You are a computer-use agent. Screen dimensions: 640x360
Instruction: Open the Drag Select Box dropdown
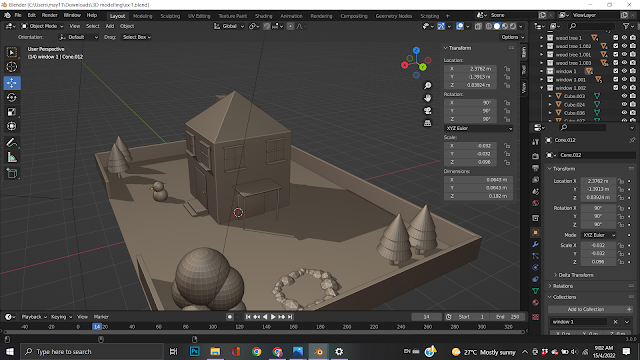click(137, 37)
